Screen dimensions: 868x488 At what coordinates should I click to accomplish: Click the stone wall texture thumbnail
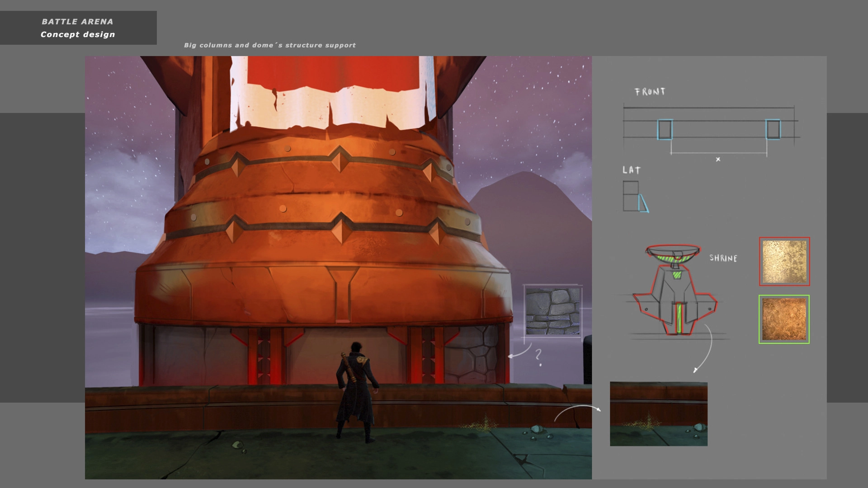coord(553,311)
